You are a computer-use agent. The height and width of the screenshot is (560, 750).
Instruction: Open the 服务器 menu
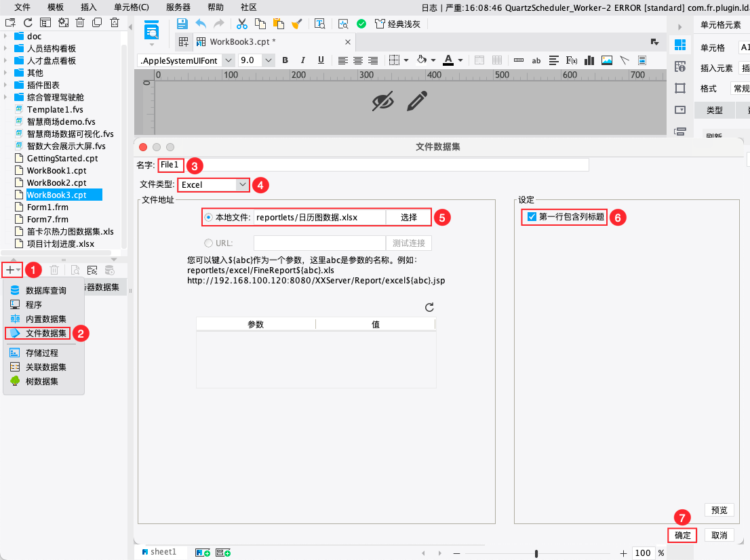click(178, 7)
